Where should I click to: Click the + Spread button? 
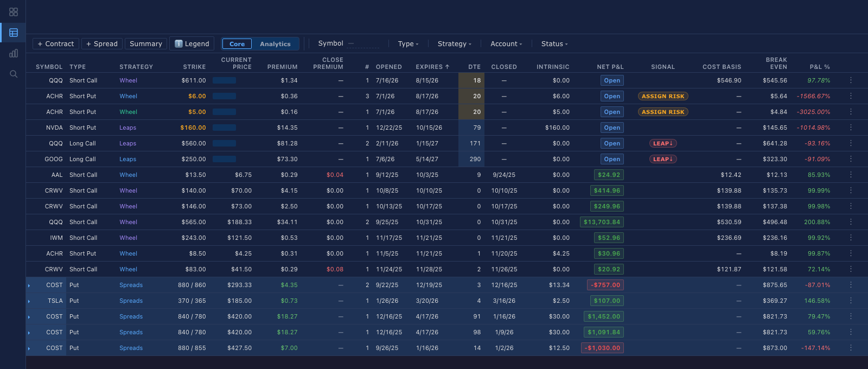pos(102,44)
